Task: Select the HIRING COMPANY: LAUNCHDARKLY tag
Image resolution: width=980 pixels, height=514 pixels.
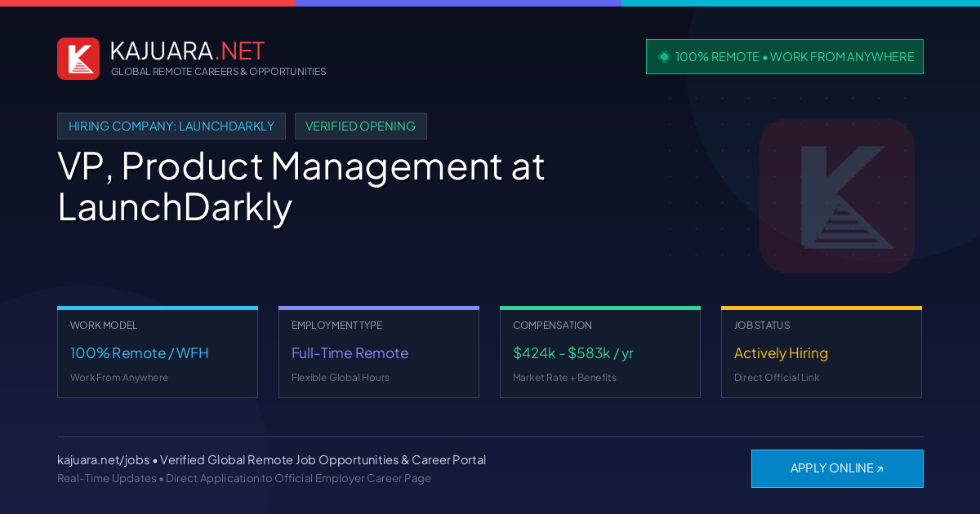Action: (171, 126)
